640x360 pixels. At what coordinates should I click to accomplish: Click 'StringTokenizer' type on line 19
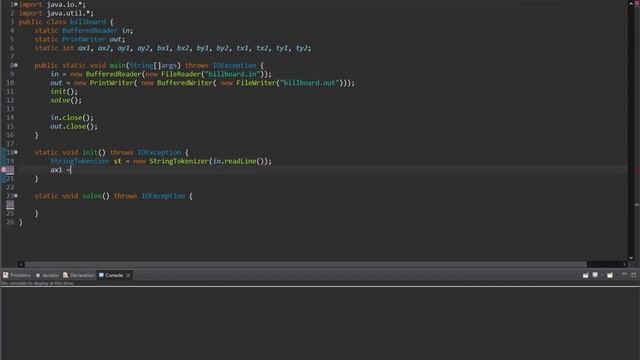(80, 161)
